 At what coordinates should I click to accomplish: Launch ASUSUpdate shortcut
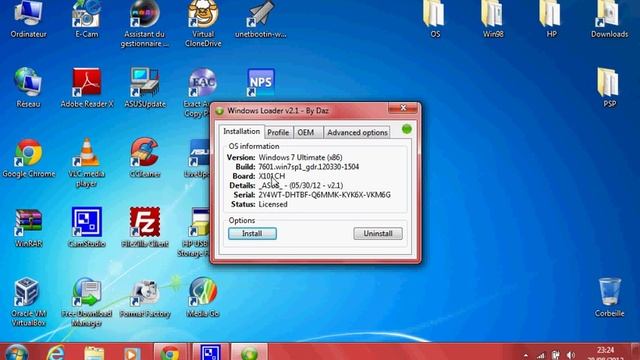[x=145, y=87]
